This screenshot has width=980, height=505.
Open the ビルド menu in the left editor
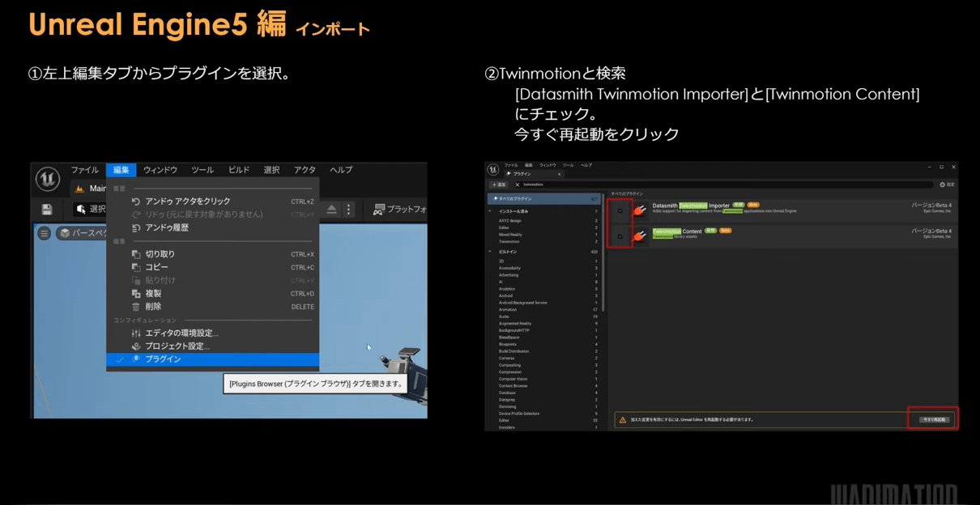[x=239, y=170]
